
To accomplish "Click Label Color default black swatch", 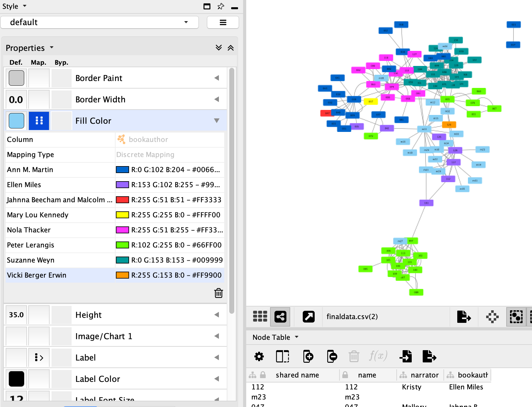I will tap(16, 379).
